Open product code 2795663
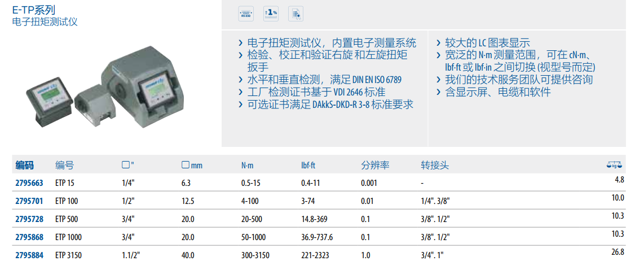Viewport: 644px width, 274px height. 28,182
